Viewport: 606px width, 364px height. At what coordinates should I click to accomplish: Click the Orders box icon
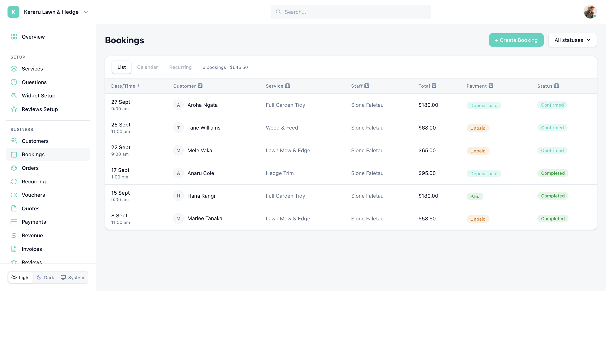click(14, 168)
